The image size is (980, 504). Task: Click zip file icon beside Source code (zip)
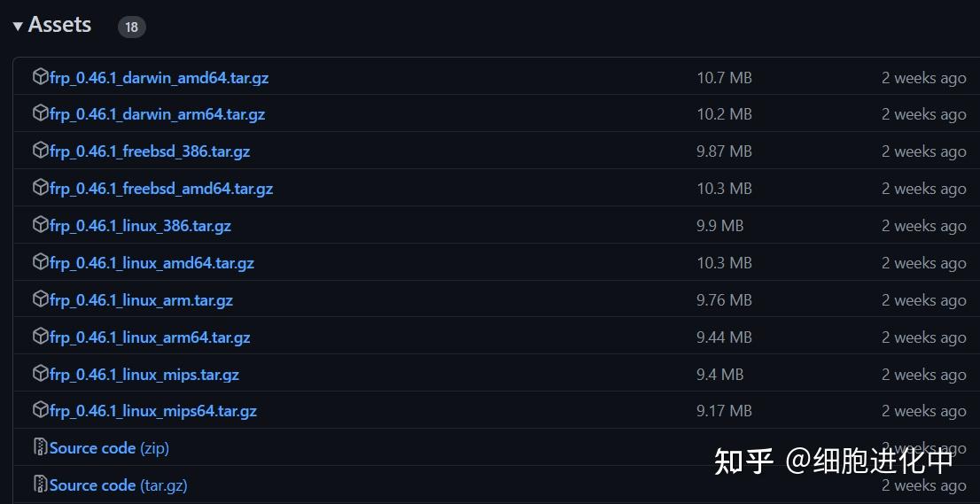tap(41, 447)
